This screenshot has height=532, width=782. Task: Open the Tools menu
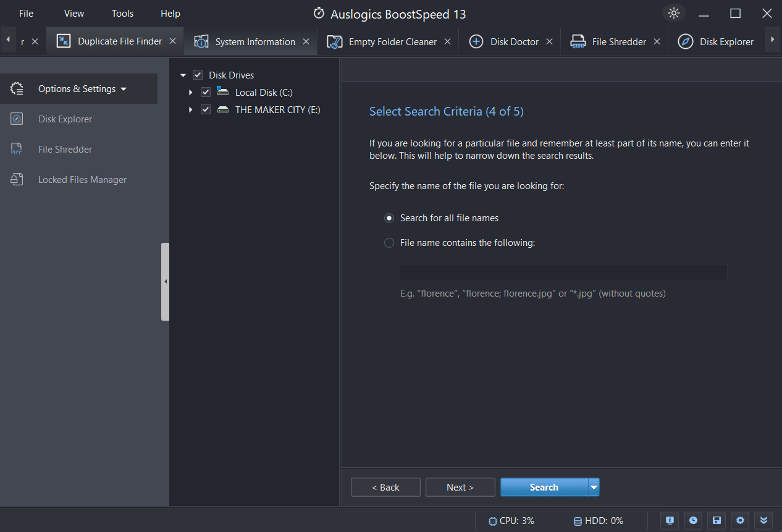tap(123, 13)
